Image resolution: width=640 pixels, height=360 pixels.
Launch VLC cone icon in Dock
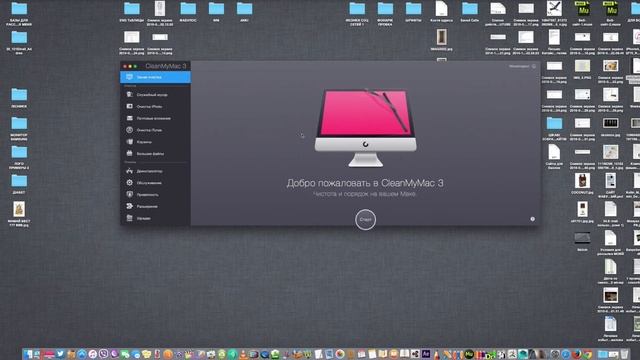point(243,354)
